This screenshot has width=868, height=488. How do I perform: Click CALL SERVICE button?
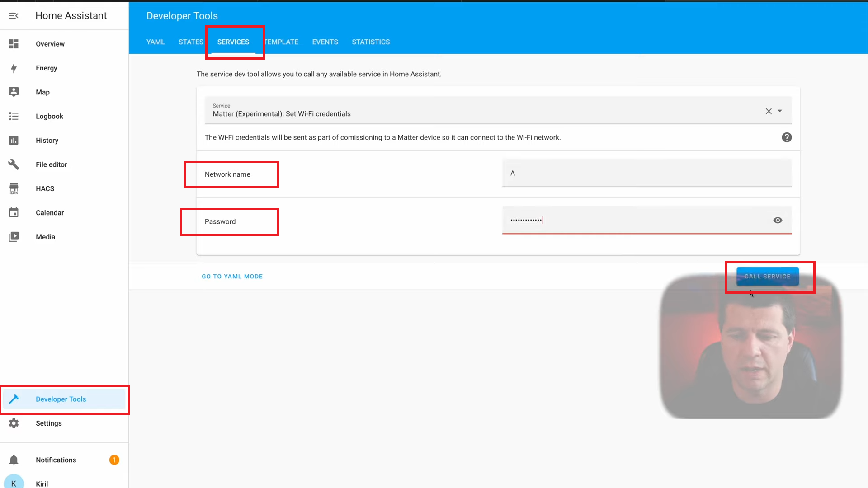click(x=767, y=277)
